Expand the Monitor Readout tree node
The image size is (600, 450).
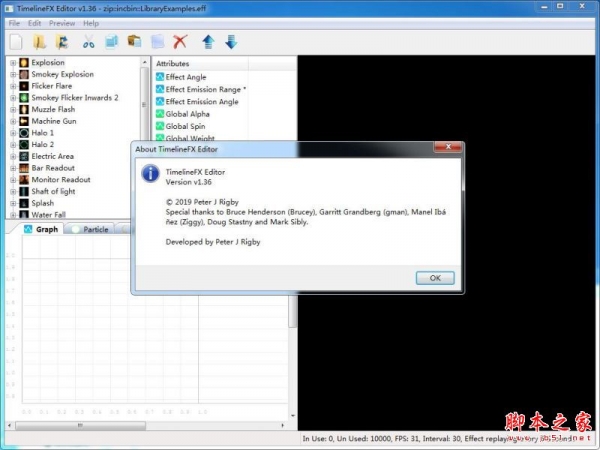pos(13,180)
